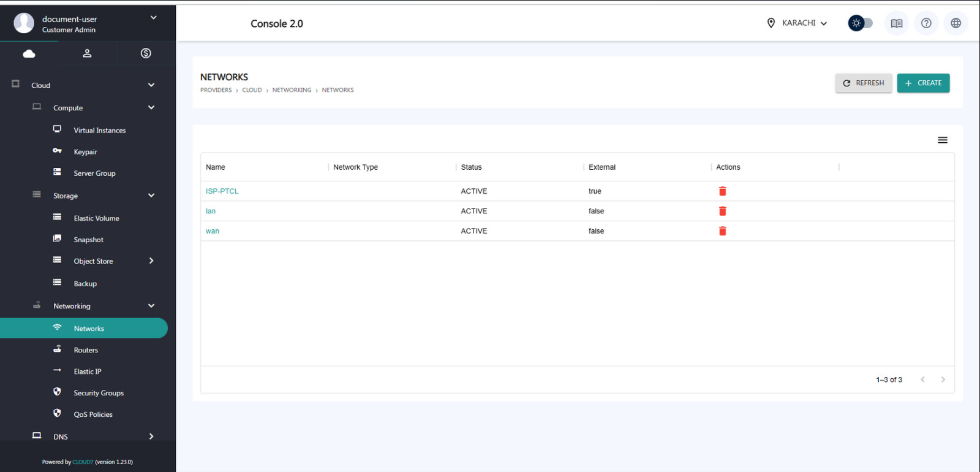Screen dimensions: 980x472
Task: Switch to the billing dollar icon tab
Action: 146,53
